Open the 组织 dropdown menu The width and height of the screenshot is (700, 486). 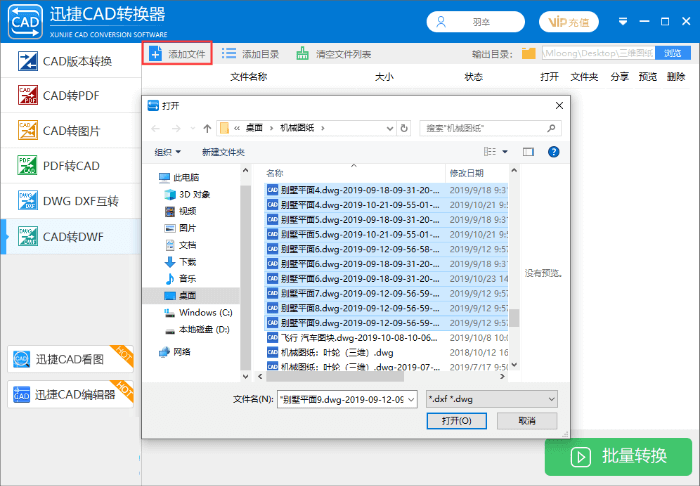click(x=168, y=152)
